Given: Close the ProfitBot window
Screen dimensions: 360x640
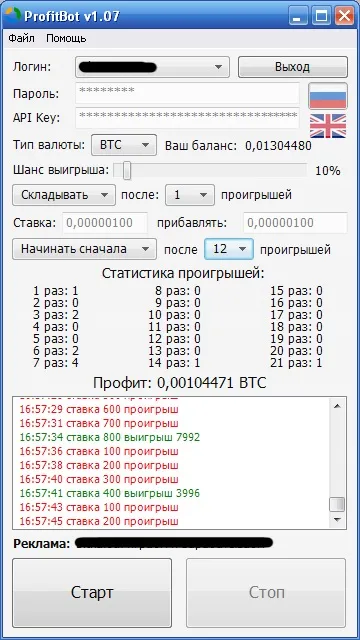Looking at the screenshot, I should point(344,16).
